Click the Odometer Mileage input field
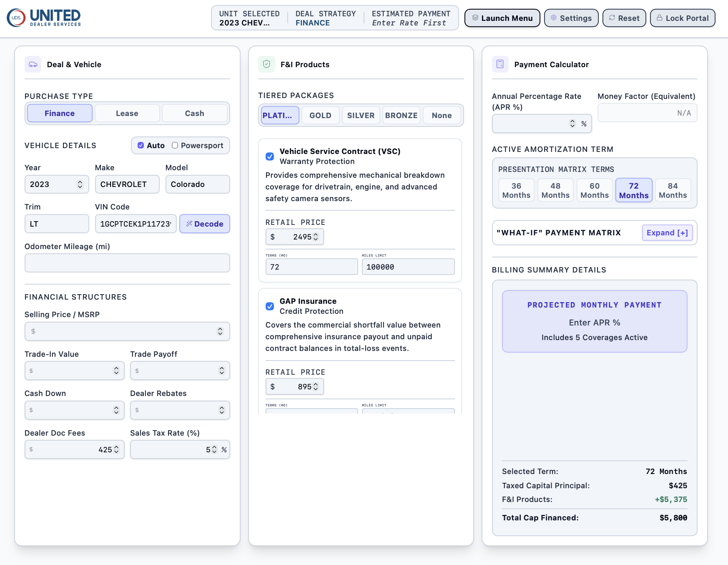The width and height of the screenshot is (728, 565). point(127,263)
